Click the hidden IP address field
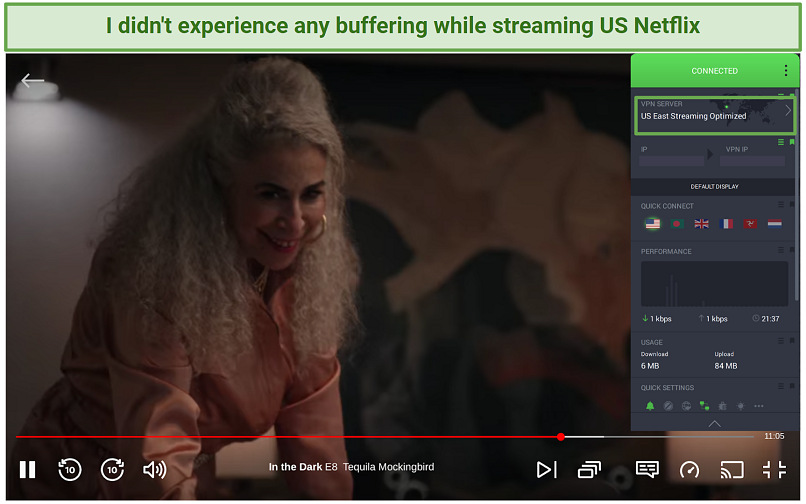The image size is (806, 504). [x=671, y=161]
